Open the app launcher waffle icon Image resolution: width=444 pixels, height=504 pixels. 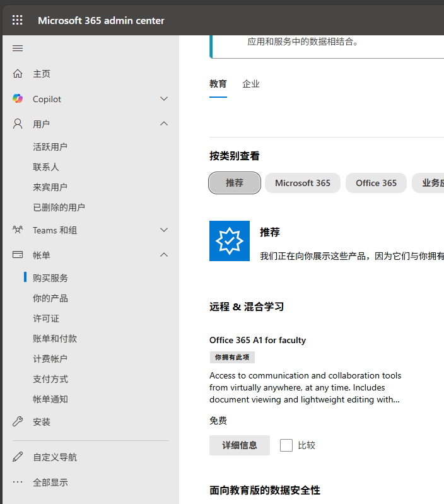[18, 20]
